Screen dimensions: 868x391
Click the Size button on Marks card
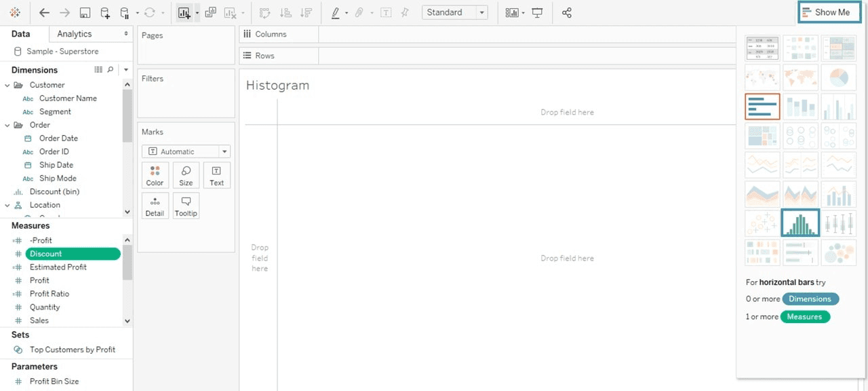186,175
